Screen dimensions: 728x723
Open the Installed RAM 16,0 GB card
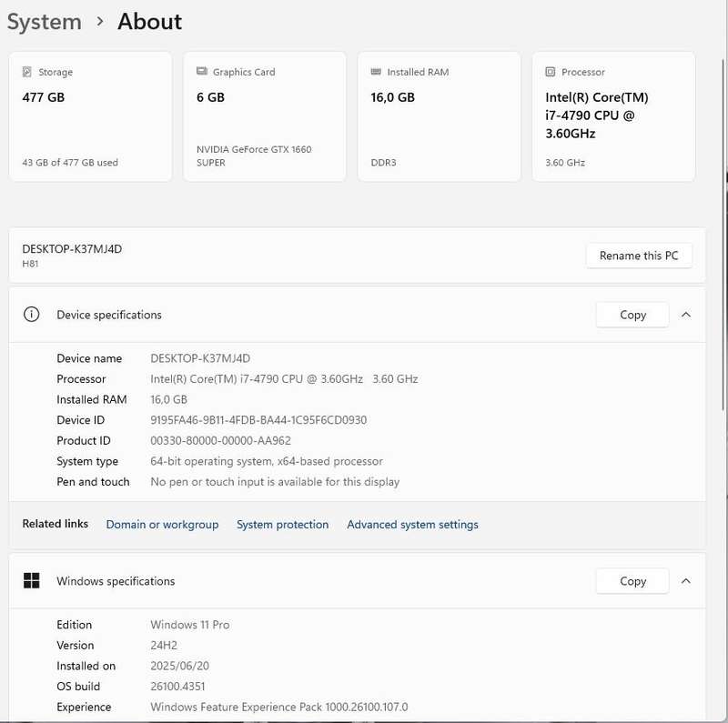(x=439, y=116)
